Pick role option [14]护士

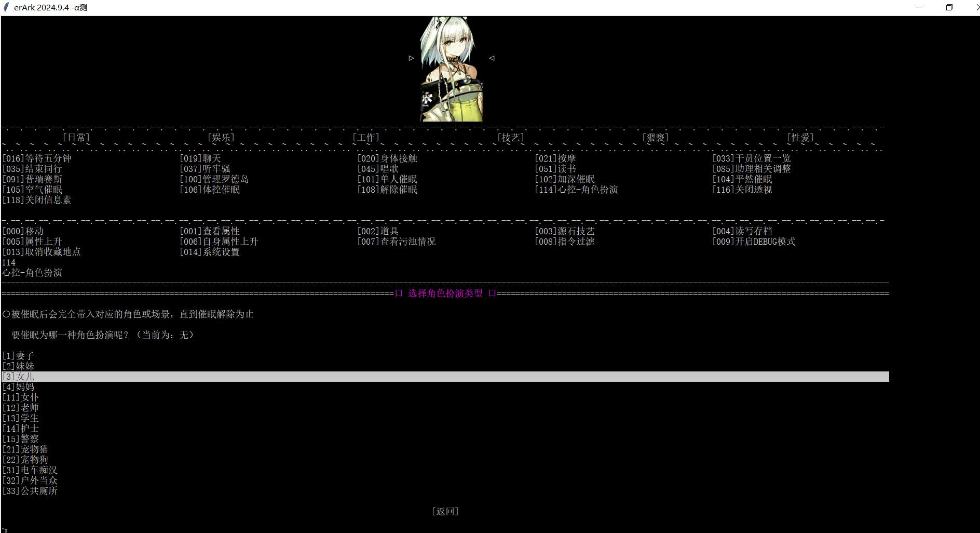tap(21, 429)
